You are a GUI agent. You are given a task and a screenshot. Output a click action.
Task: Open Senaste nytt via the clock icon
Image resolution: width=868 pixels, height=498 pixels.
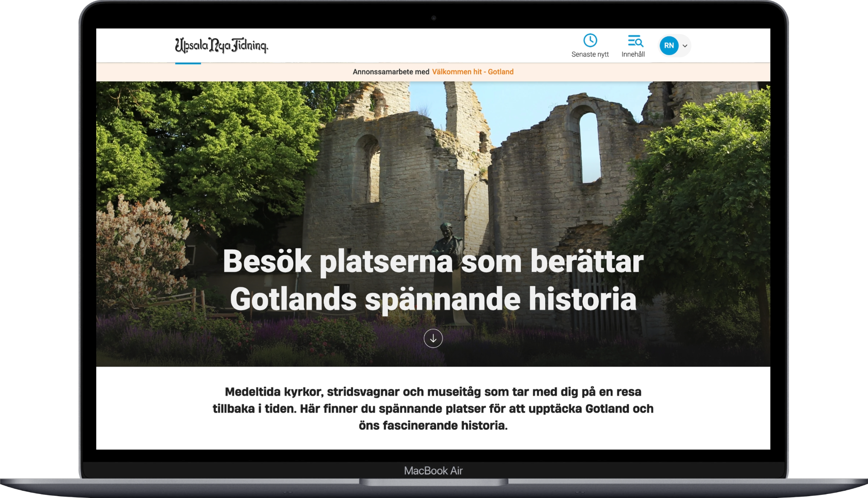(590, 40)
